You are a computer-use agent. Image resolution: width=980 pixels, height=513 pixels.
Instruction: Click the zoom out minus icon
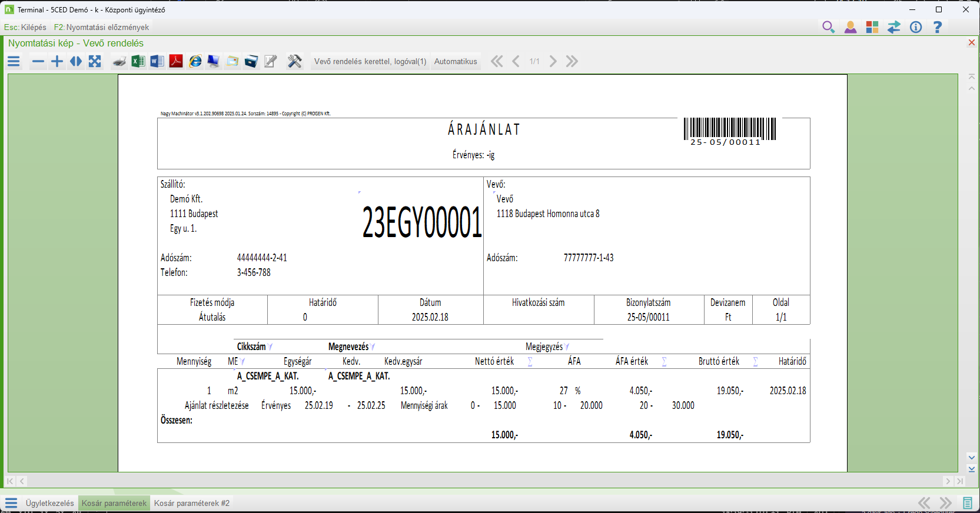[38, 62]
